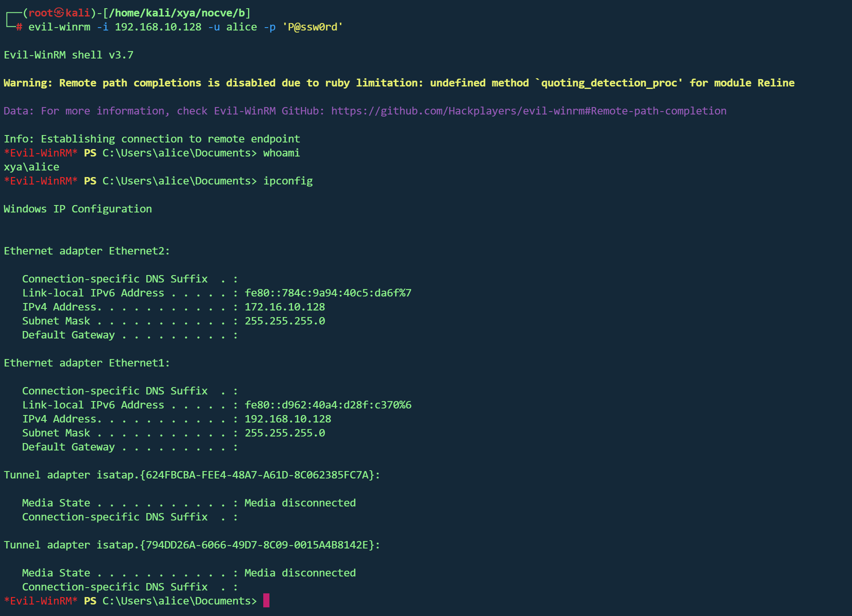Viewport: 852px width, 616px height.
Task: Click the magenta terminal cursor block
Action: coord(266,600)
